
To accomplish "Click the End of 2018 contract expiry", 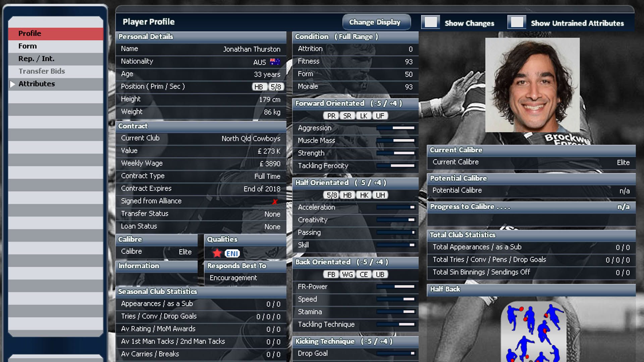I will 262,189.
